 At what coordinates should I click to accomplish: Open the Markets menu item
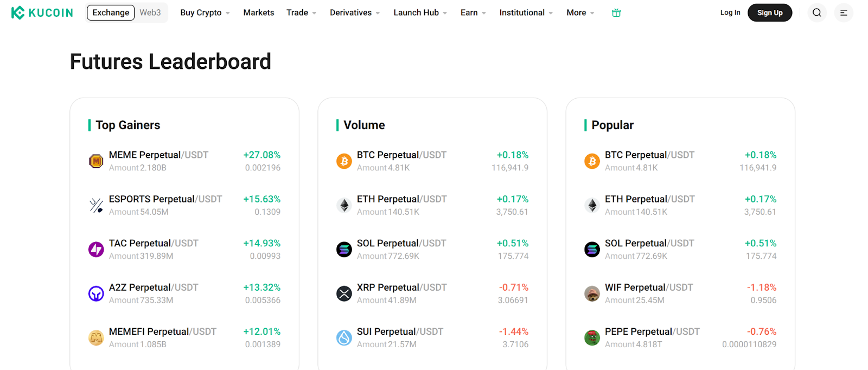(259, 12)
